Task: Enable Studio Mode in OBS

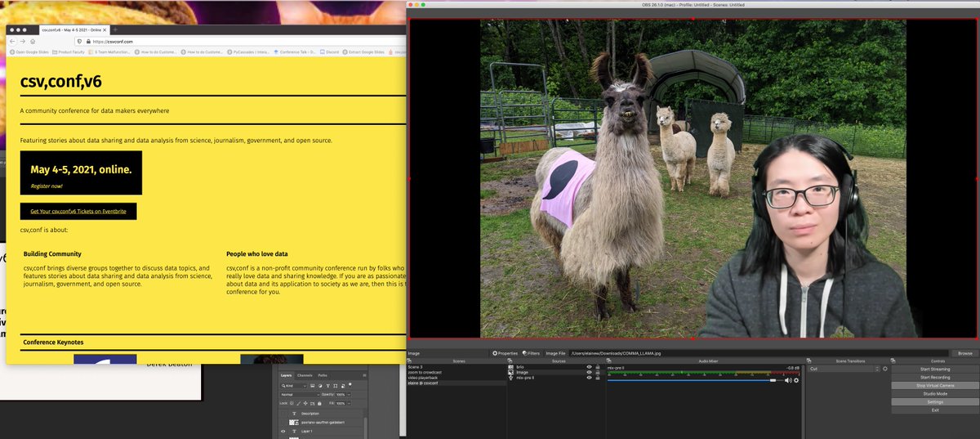Action: [935, 393]
